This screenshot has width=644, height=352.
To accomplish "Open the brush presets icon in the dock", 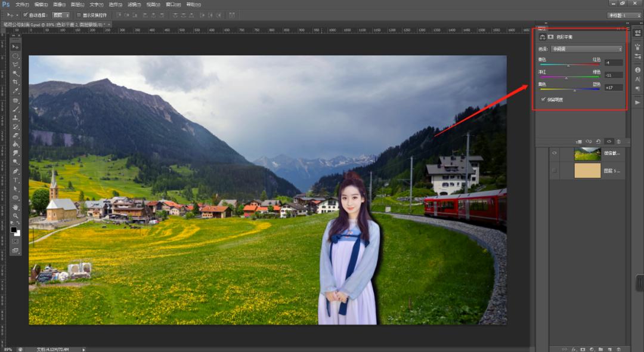I will pos(637,56).
